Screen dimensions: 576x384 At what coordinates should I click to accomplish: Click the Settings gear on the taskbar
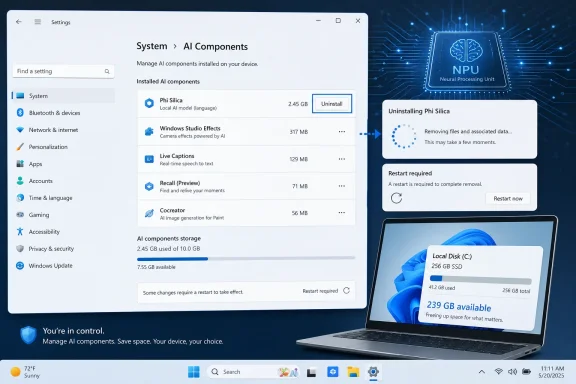pos(373,372)
